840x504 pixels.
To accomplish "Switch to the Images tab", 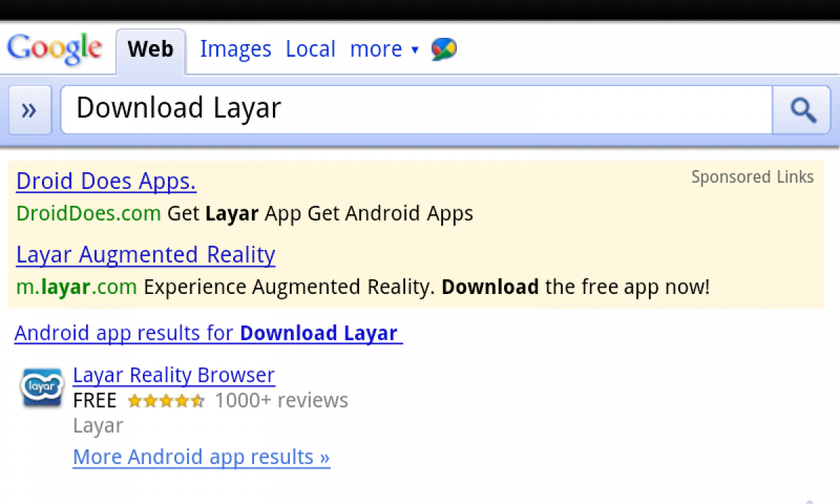I will pyautogui.click(x=235, y=49).
